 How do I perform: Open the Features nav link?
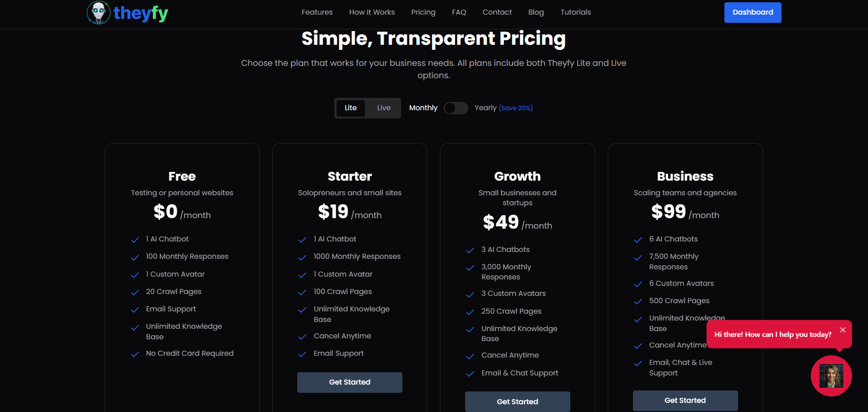(317, 12)
